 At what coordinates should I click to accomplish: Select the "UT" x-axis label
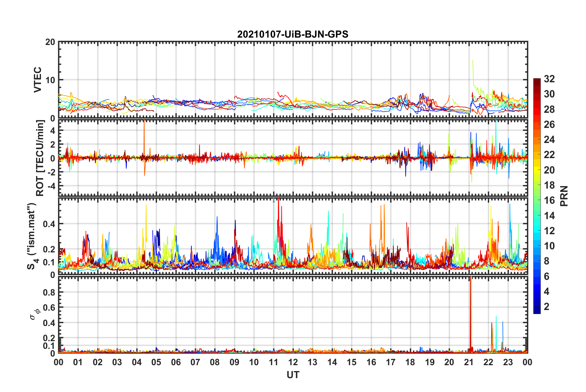[x=293, y=375]
